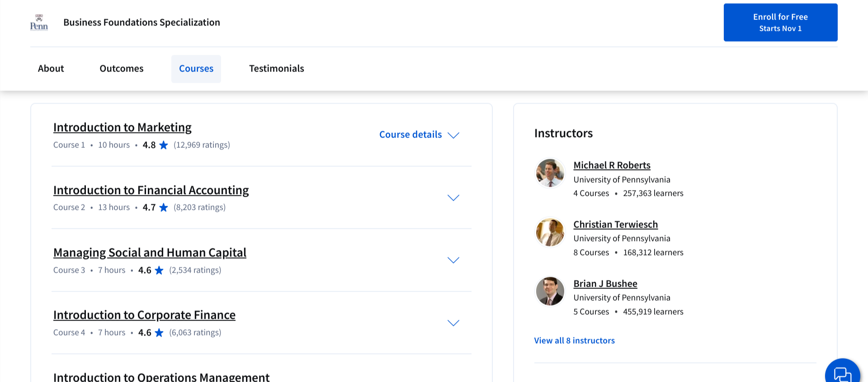This screenshot has height=382, width=868.
Task: Open the Introduction to Financial Accounting link
Action: pyautogui.click(x=151, y=190)
